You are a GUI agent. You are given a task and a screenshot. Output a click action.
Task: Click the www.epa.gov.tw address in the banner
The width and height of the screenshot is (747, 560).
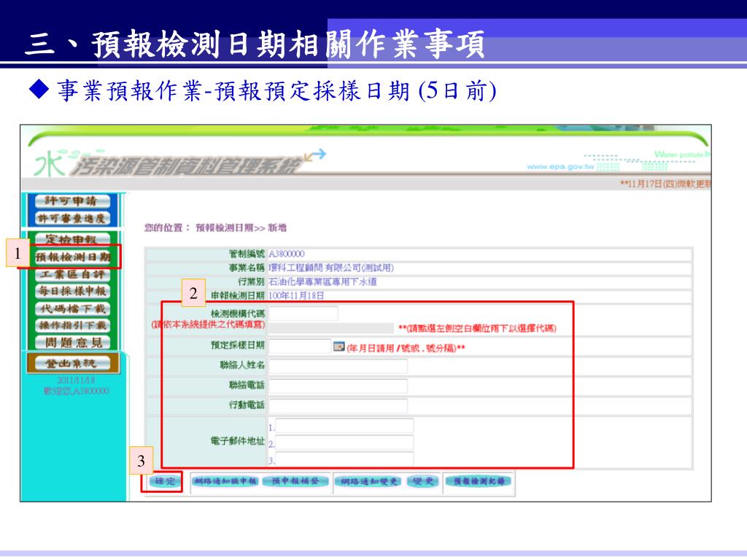[560, 167]
